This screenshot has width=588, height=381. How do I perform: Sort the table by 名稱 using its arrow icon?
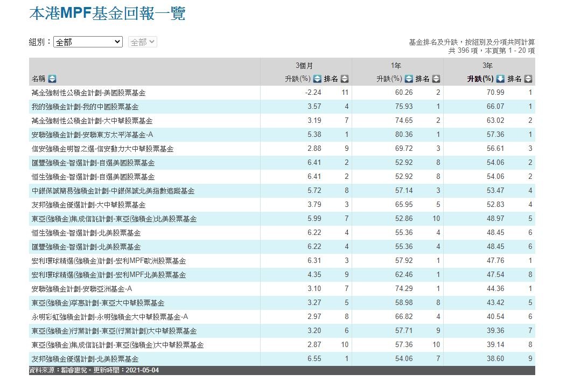pos(52,79)
